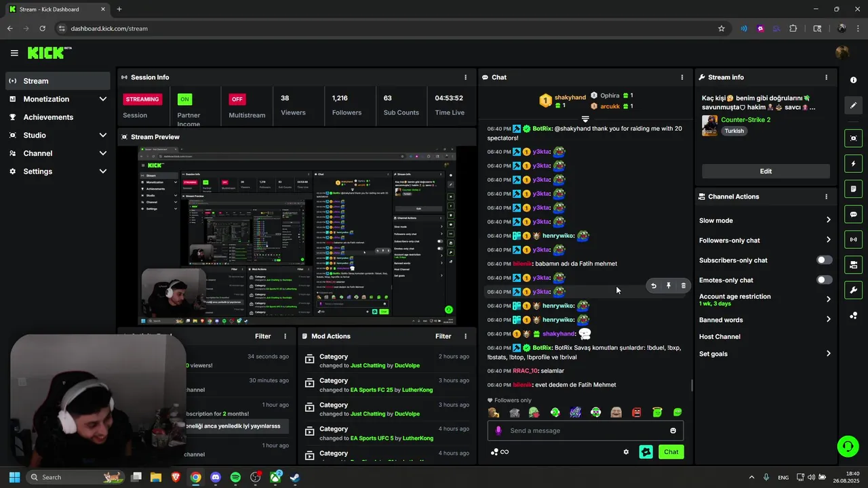
Task: Open Account age restriction chevron
Action: [828, 300]
